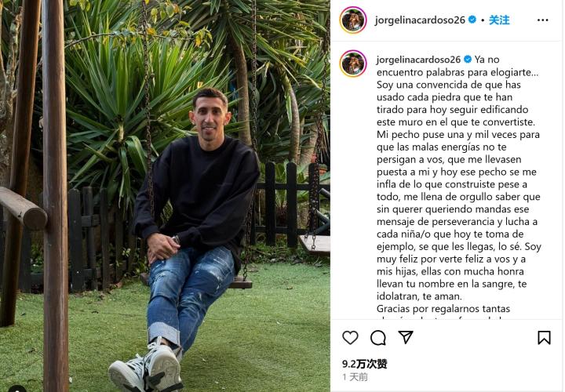The height and width of the screenshot is (392, 565).
Task: Show tagged people via the photo's bottom-left icon
Action: point(16,389)
